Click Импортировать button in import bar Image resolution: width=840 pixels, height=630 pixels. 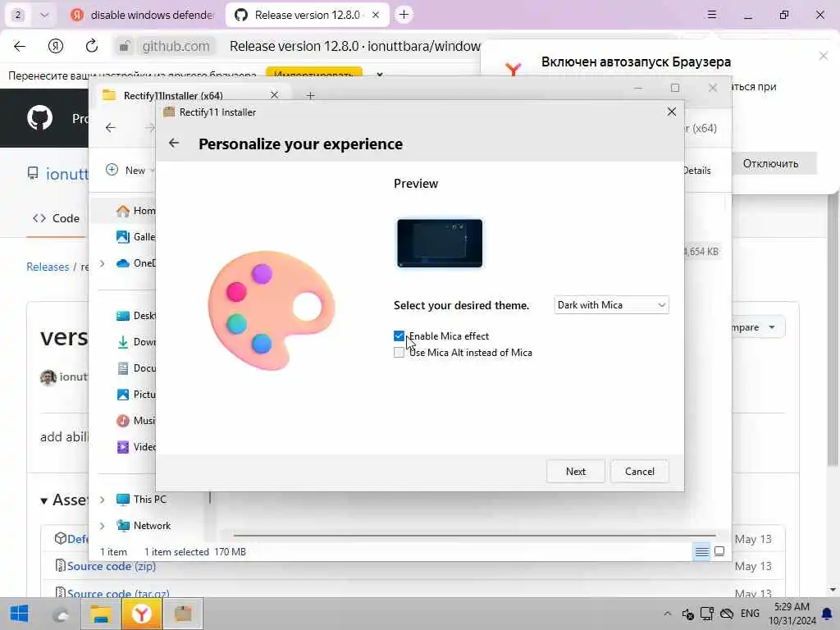(x=314, y=75)
